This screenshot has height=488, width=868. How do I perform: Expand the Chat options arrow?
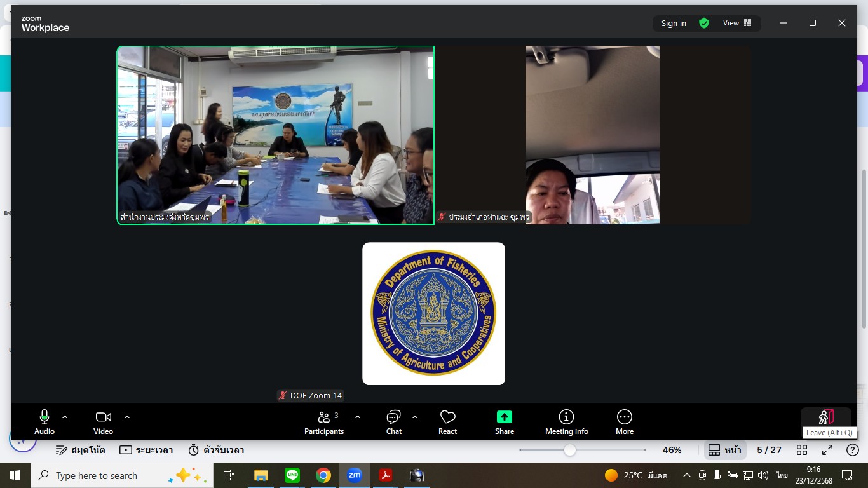point(415,417)
